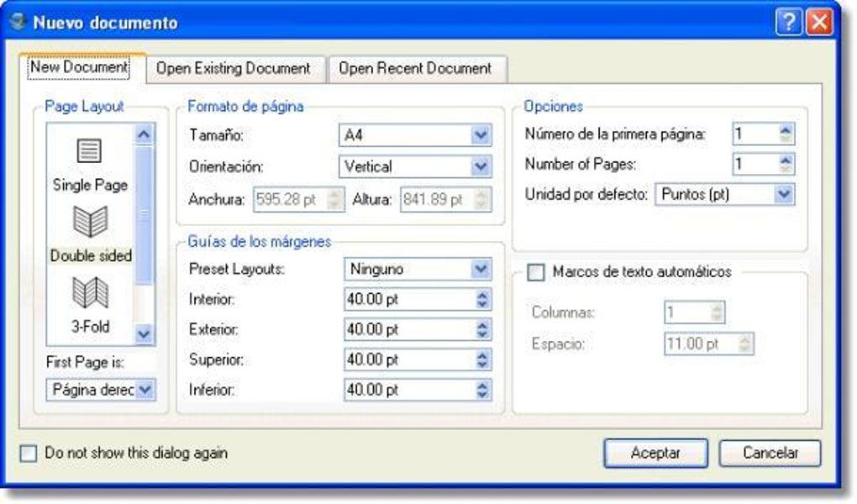Select the Single Page layout icon
The height and width of the screenshot is (504, 857).
pos(89,150)
